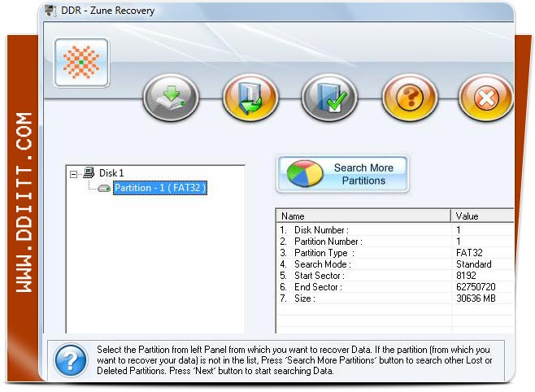The height and width of the screenshot is (392, 535).
Task: Click the round button with green arrow
Action: 250,99
